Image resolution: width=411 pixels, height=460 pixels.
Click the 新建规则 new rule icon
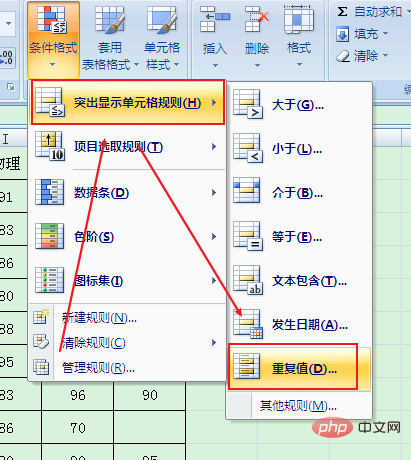click(x=41, y=317)
